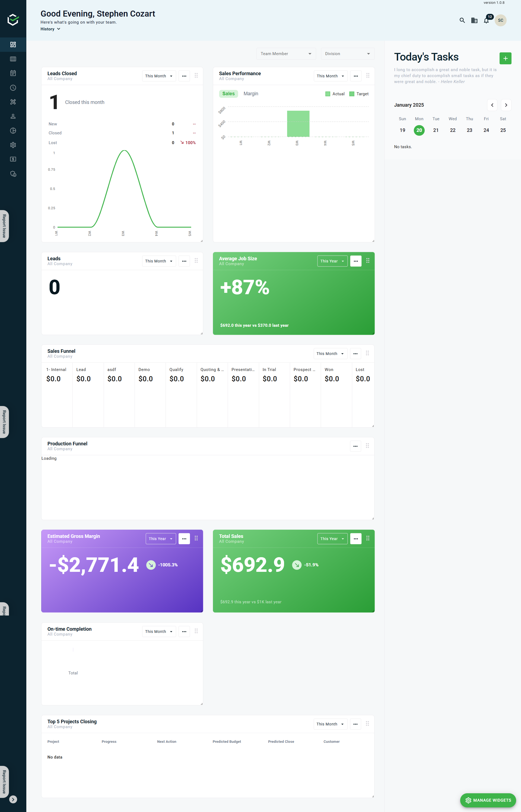
Task: Grab the Leads widget drag handle
Action: 196,261
